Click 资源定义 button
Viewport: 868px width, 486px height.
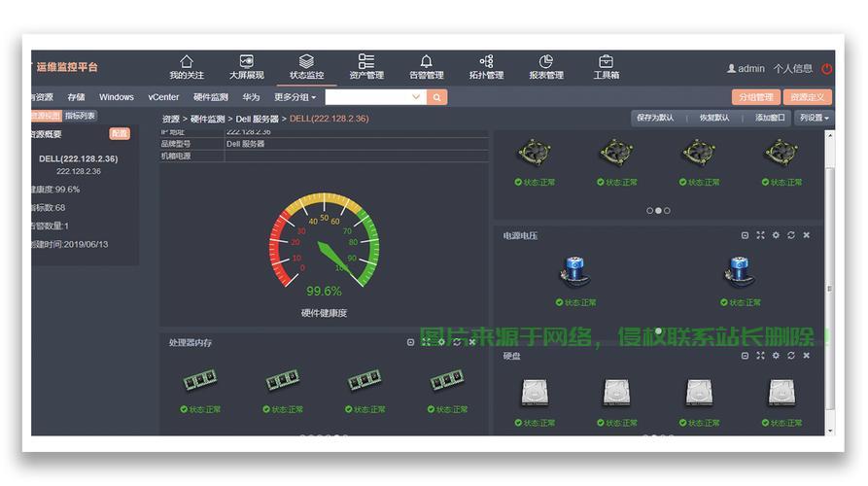click(x=807, y=97)
